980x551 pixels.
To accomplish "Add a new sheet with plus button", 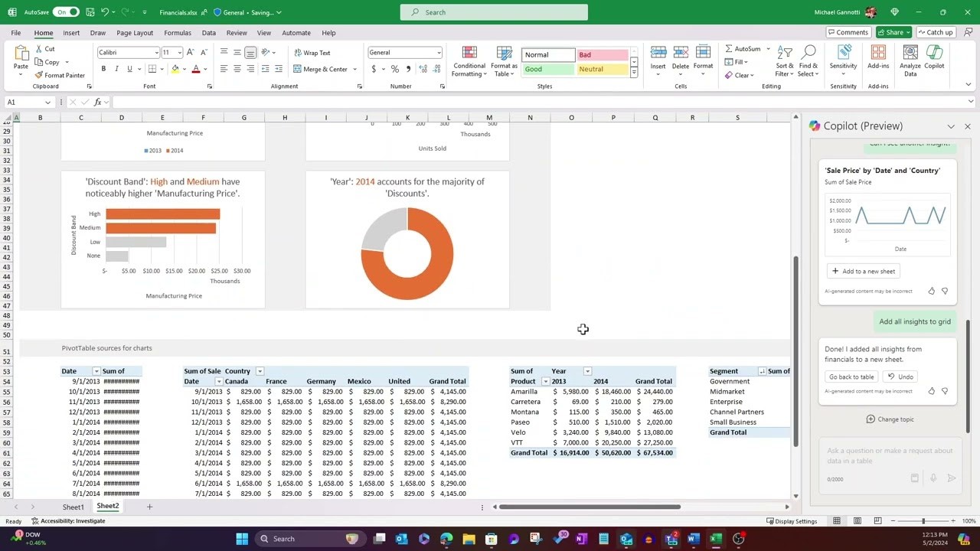I will [x=149, y=507].
